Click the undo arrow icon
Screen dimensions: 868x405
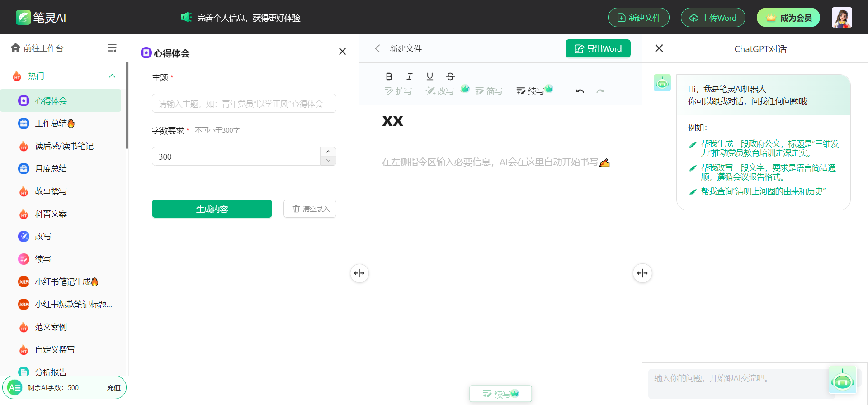click(x=580, y=91)
